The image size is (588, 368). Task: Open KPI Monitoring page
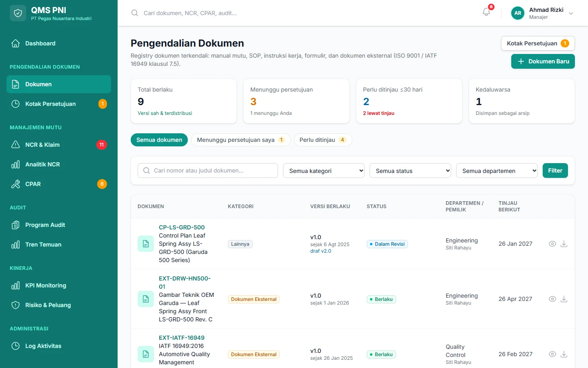(x=59, y=285)
